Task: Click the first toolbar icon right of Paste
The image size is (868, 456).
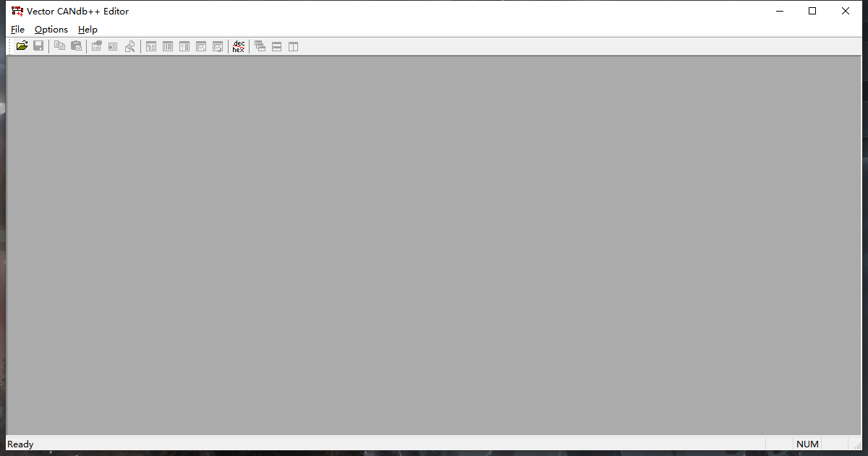Action: pyautogui.click(x=96, y=46)
